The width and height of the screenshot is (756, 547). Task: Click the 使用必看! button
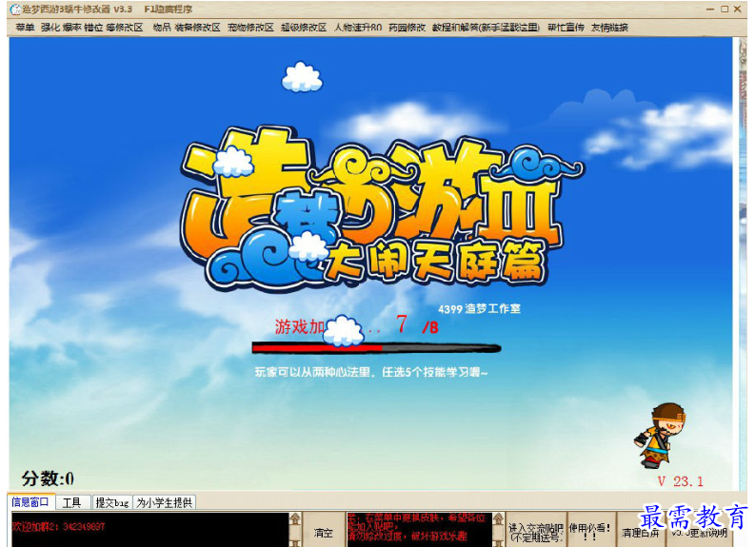590,532
